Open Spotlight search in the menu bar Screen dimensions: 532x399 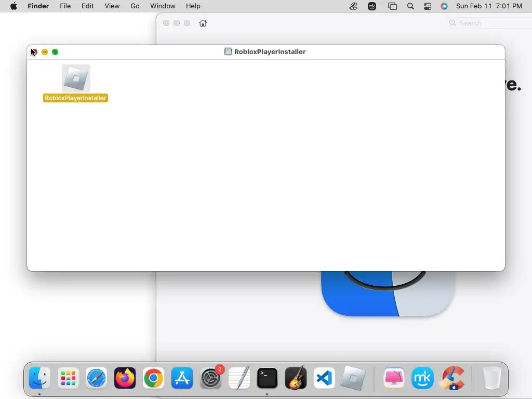410,6
